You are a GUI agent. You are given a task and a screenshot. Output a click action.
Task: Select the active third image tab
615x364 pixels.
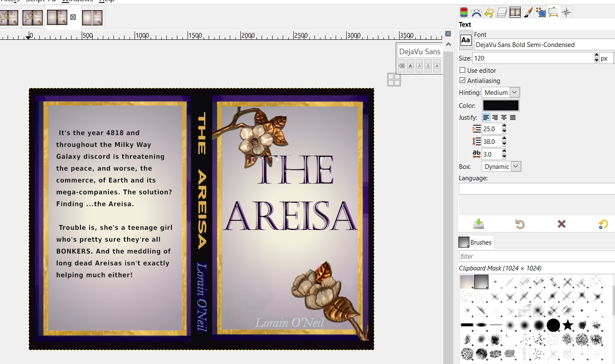tap(57, 17)
